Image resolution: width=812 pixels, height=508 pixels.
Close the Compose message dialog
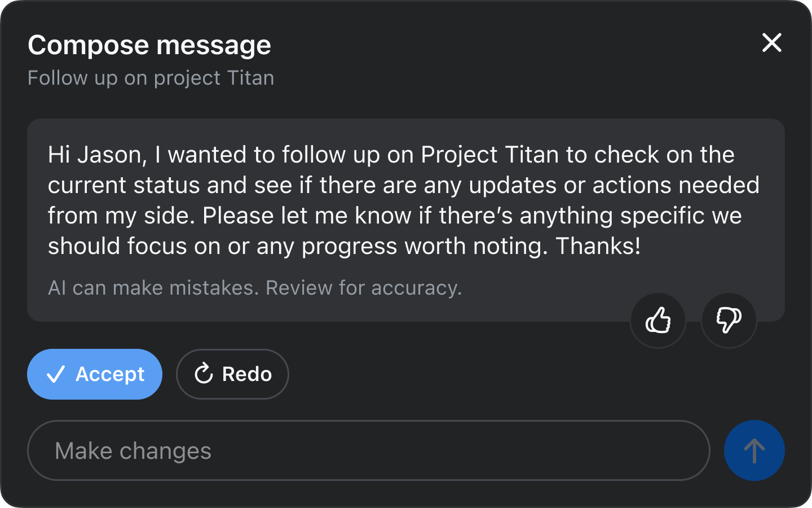[771, 43]
